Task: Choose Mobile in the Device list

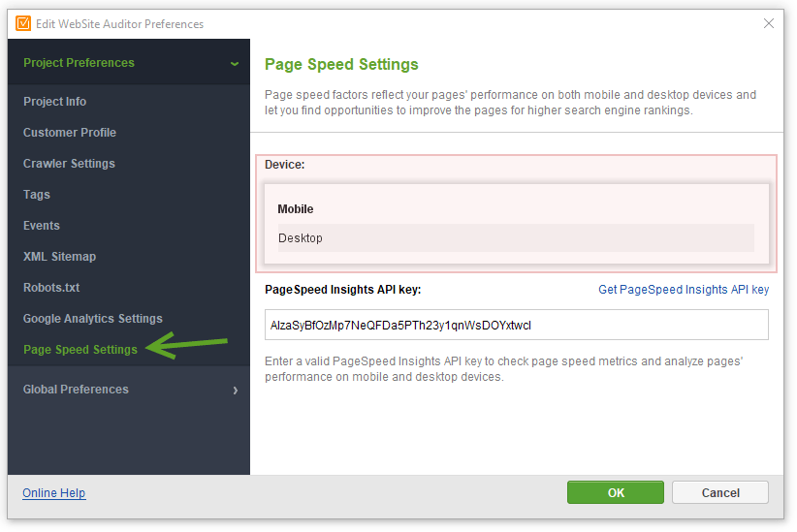Action: (x=516, y=209)
